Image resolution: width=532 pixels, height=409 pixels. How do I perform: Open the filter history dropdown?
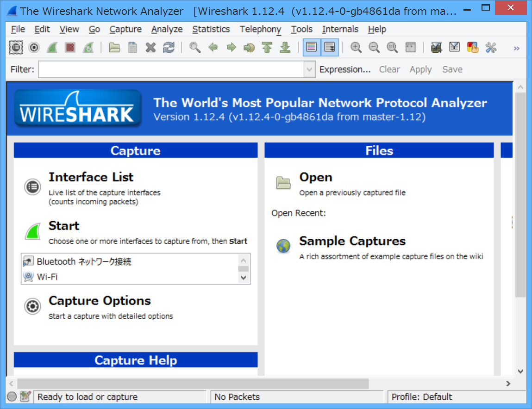pyautogui.click(x=309, y=69)
